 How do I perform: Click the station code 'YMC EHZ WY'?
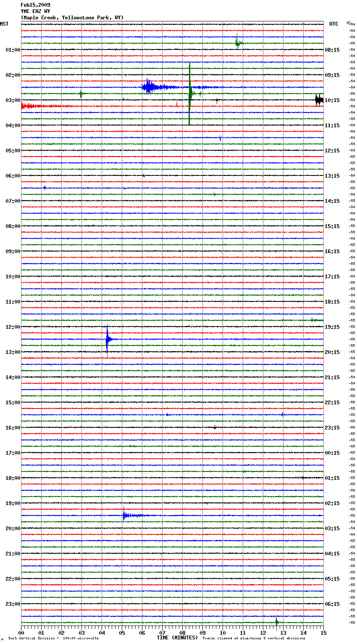point(35,11)
